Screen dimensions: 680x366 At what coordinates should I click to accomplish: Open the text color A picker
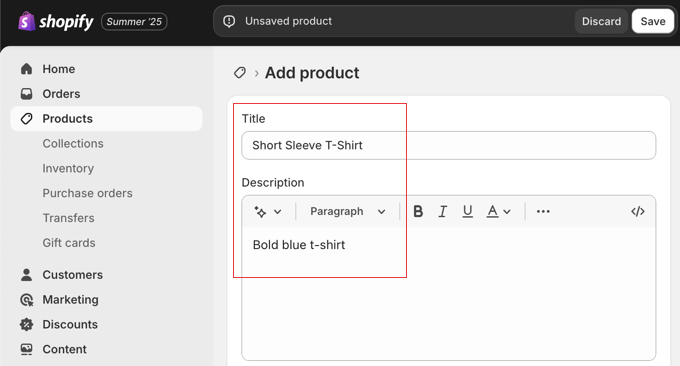[492, 211]
